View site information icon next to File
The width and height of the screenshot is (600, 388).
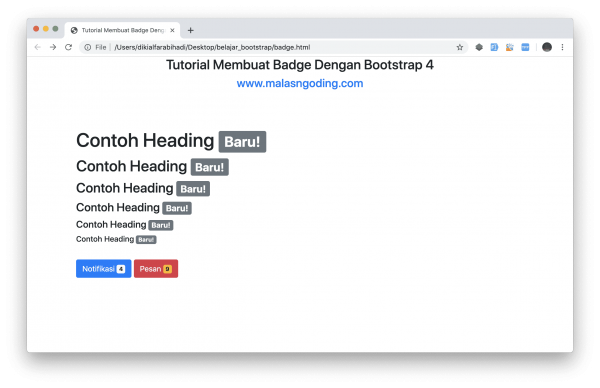coord(88,47)
